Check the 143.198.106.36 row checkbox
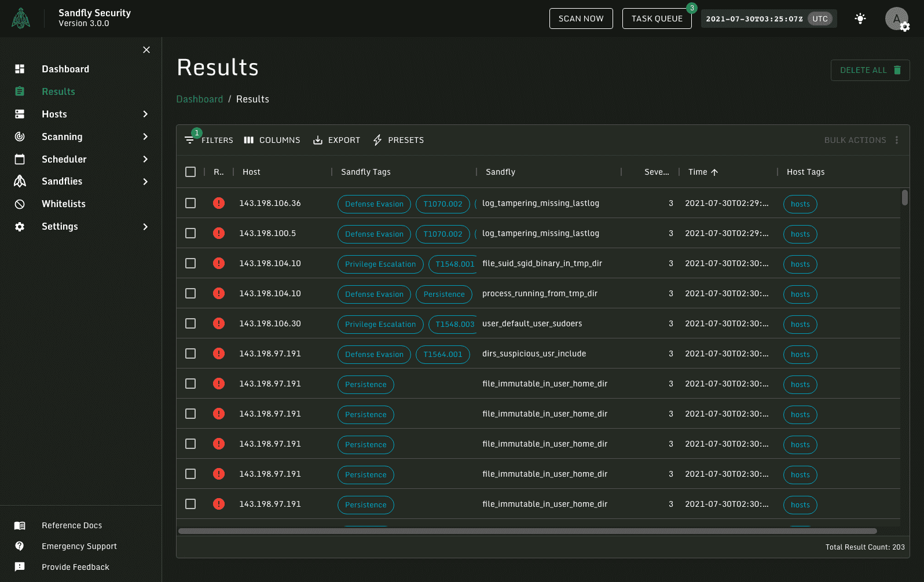This screenshot has width=924, height=582. [x=190, y=203]
